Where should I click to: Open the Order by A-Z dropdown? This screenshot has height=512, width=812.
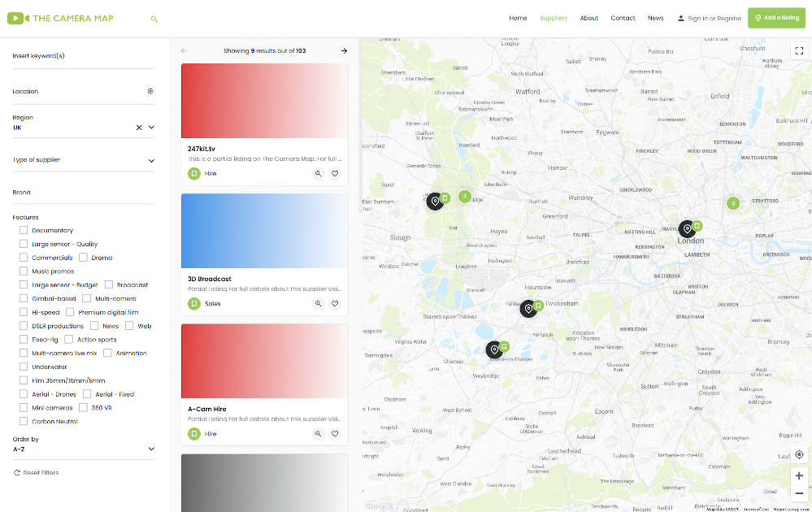(84, 449)
